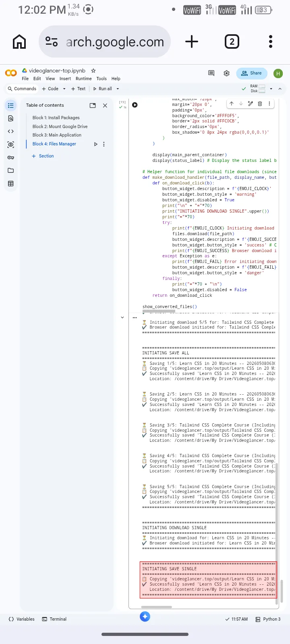
Task: Open the browser tab switcher
Action: (232, 41)
